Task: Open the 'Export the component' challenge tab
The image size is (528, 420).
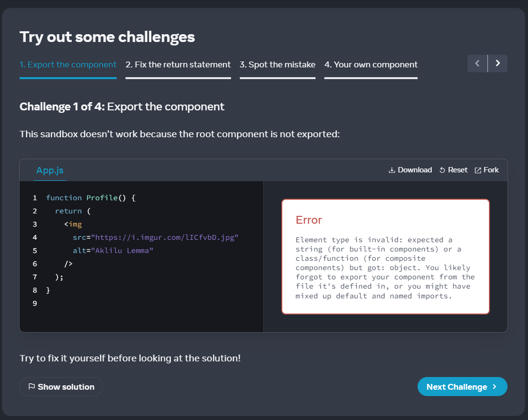Action: (68, 64)
